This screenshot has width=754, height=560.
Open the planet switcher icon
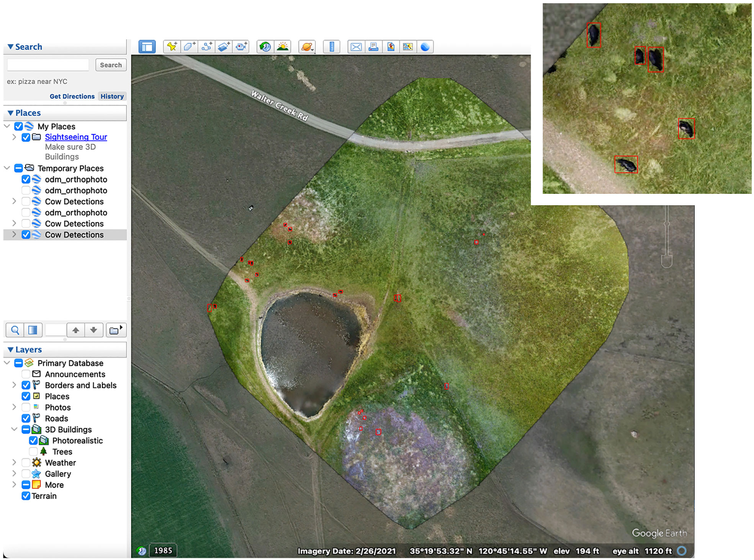[x=307, y=47]
